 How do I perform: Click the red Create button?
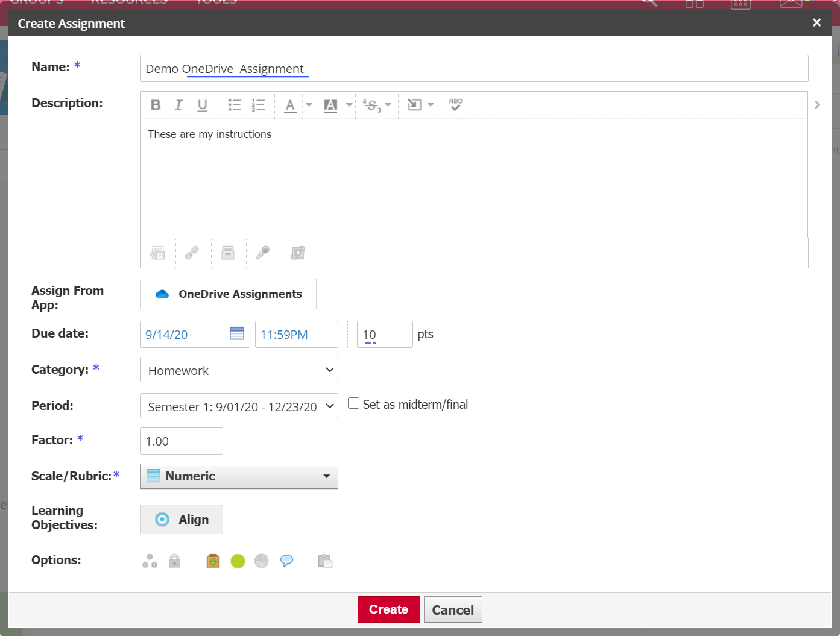pos(388,609)
